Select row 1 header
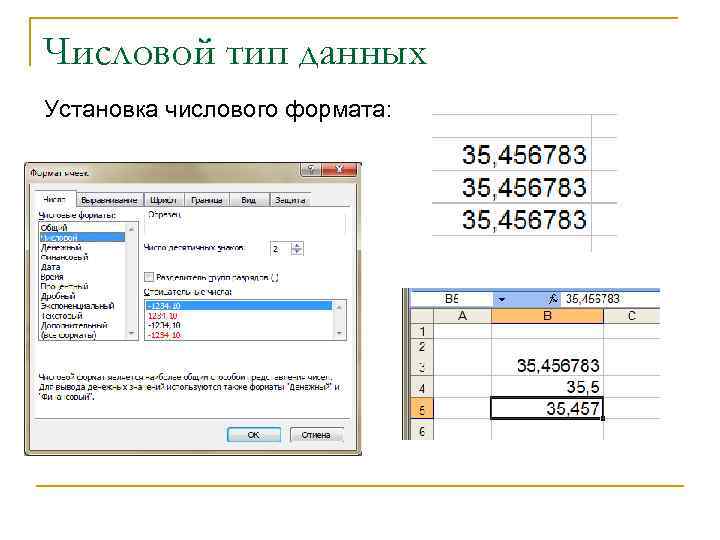Screen dimensions: 720x540 (422, 331)
